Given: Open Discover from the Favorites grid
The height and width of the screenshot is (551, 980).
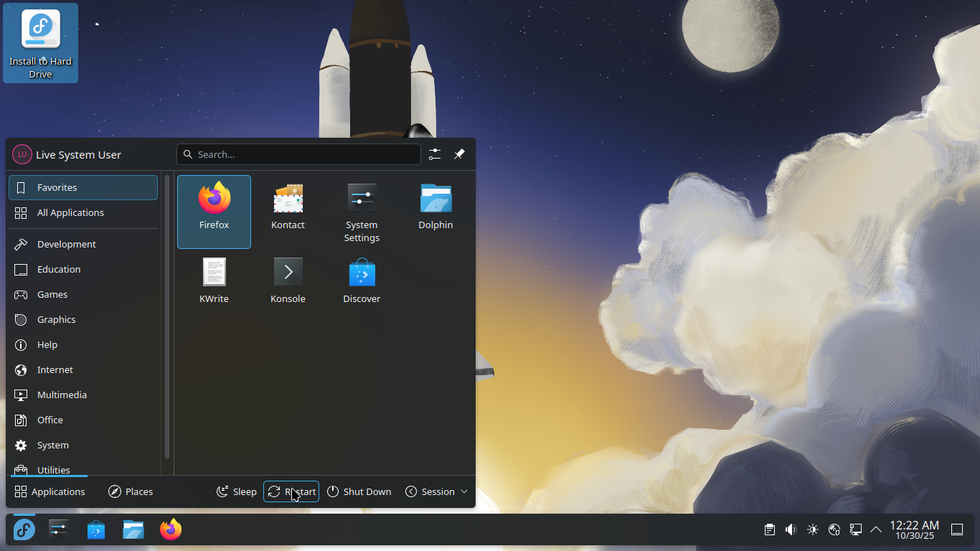Looking at the screenshot, I should 362,286.
